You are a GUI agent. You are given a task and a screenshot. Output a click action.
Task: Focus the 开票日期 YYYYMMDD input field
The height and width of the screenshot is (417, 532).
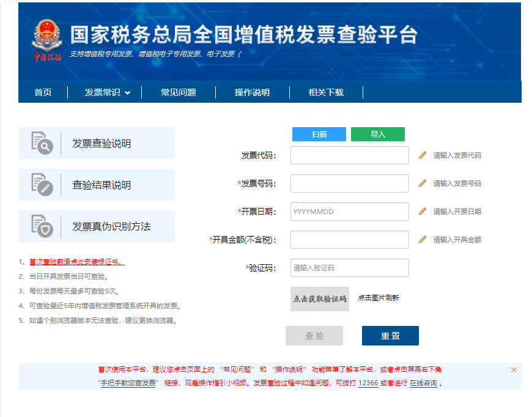(349, 212)
